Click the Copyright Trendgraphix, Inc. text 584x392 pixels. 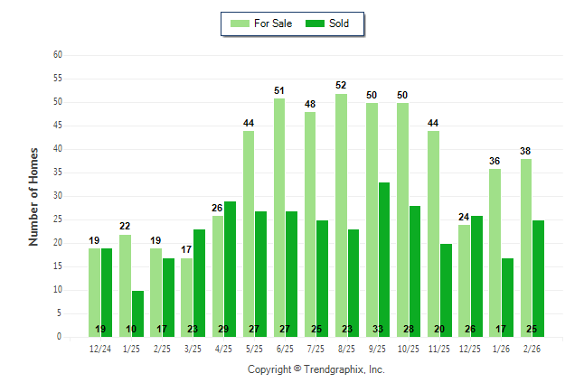pyautogui.click(x=316, y=370)
